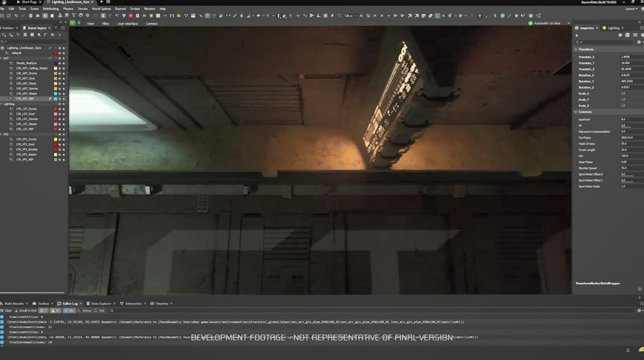Click the Scroll To End button
This screenshot has width=644, height=360.
click(x=26, y=311)
